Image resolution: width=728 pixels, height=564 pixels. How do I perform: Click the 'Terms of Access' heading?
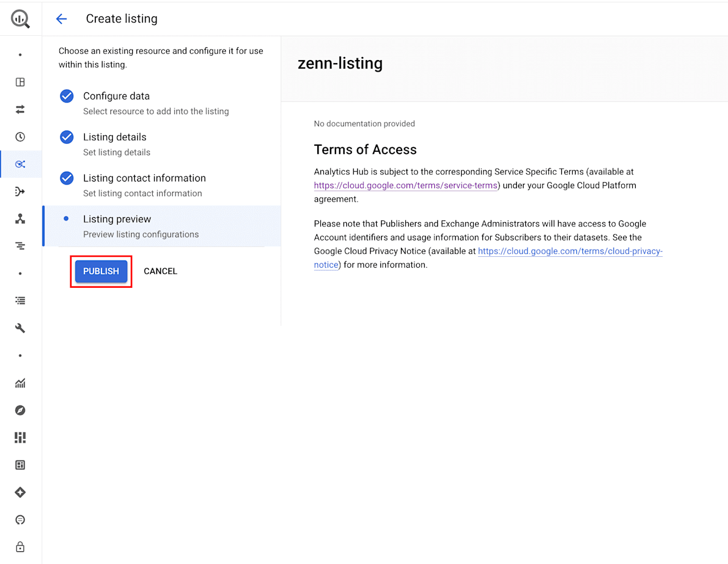[x=365, y=150]
